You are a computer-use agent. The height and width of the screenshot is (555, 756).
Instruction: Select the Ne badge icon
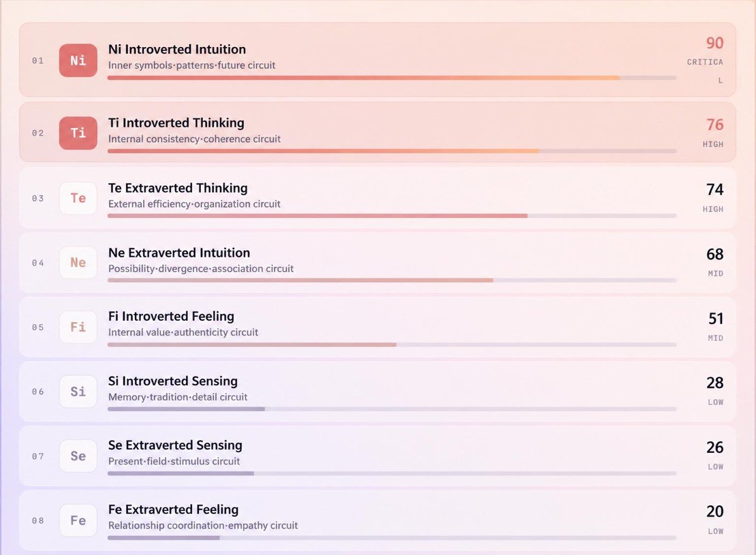[x=78, y=262]
